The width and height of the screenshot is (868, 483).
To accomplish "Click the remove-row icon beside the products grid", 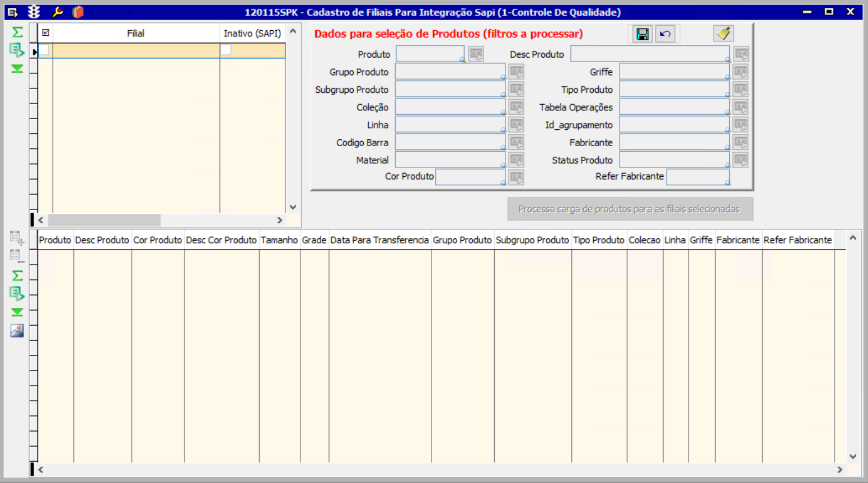I will click(x=17, y=256).
